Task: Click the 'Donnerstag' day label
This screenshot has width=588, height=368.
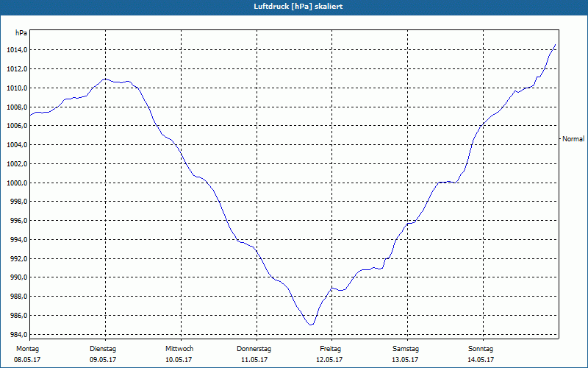Action: [254, 349]
